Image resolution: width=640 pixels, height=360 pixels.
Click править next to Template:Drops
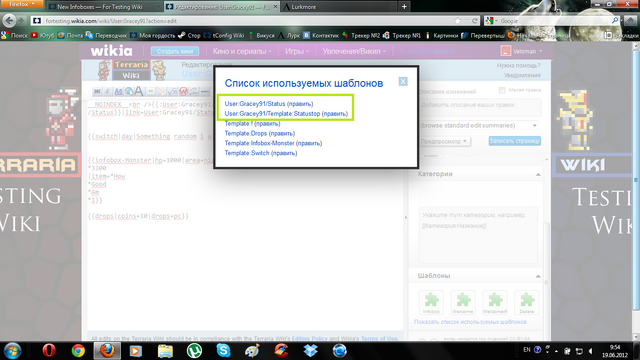pyautogui.click(x=282, y=133)
